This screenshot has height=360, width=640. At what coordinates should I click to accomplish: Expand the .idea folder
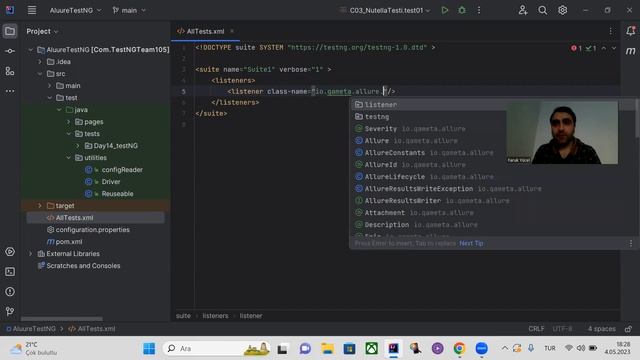pyautogui.click(x=40, y=62)
